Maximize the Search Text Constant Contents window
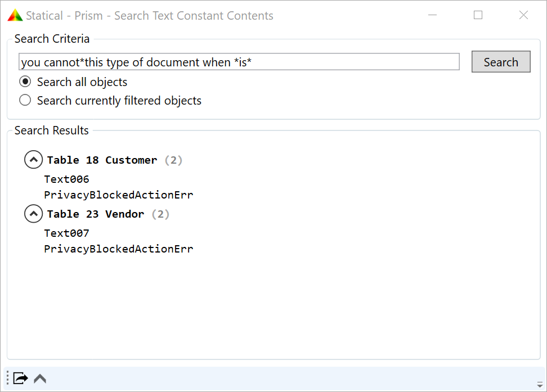The width and height of the screenshot is (547, 392). coord(478,15)
